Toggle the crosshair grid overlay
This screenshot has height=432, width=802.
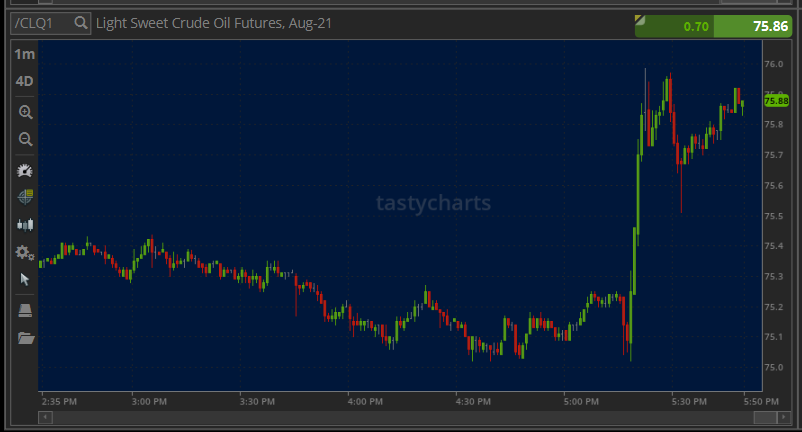pyautogui.click(x=25, y=197)
